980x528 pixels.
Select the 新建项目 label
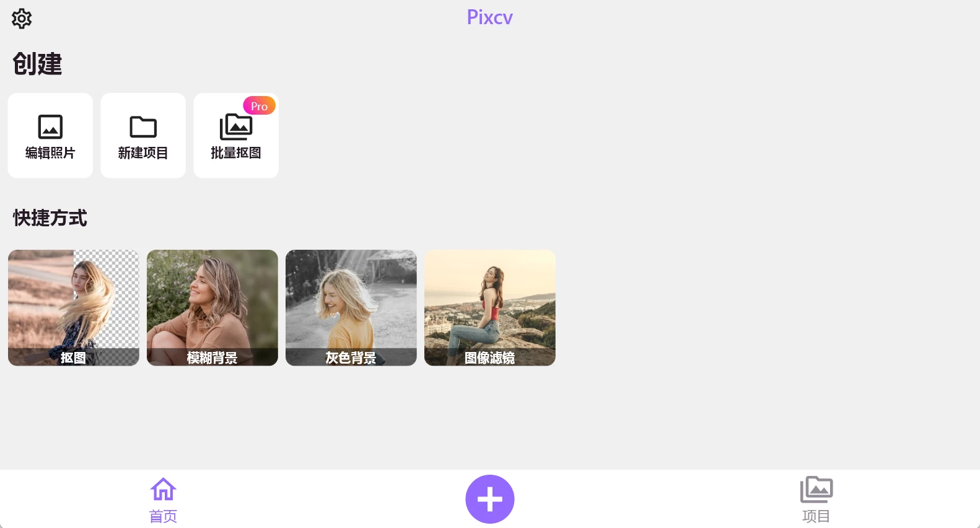click(x=143, y=152)
